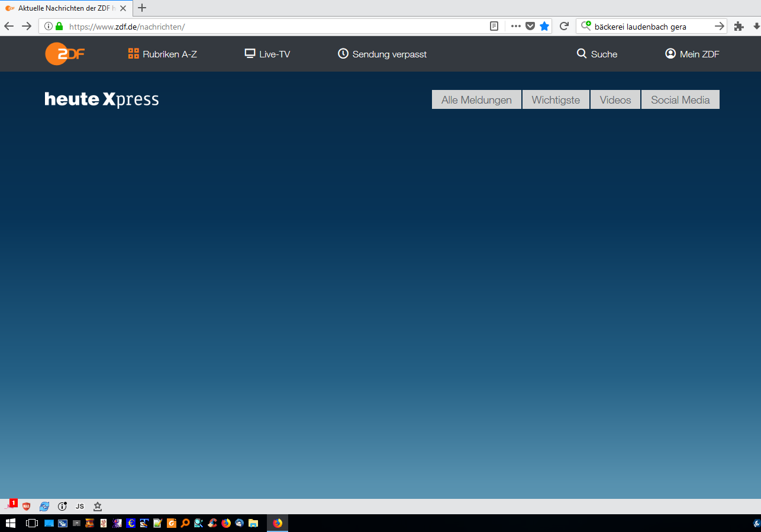The image size is (761, 532).
Task: Open the yellow notepad app in taskbar
Action: tap(157, 523)
